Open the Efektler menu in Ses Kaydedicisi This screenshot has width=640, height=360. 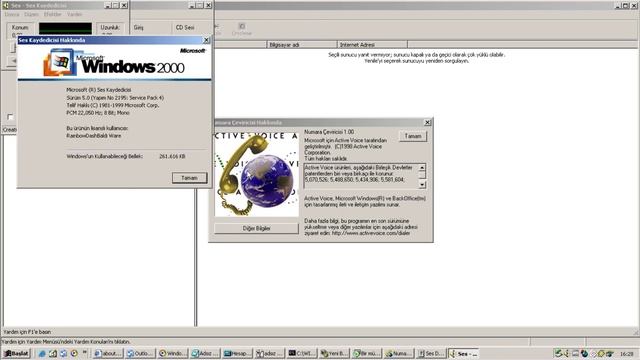[x=52, y=14]
